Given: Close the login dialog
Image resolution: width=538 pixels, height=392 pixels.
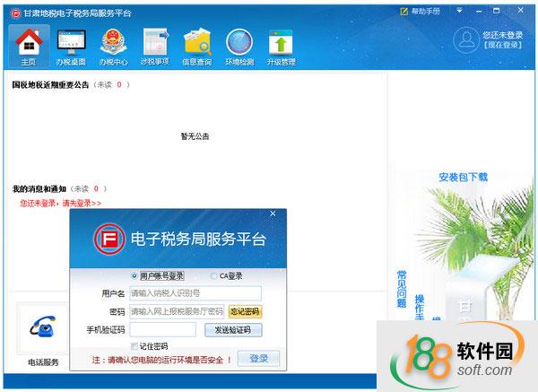Looking at the screenshot, I should click(273, 213).
